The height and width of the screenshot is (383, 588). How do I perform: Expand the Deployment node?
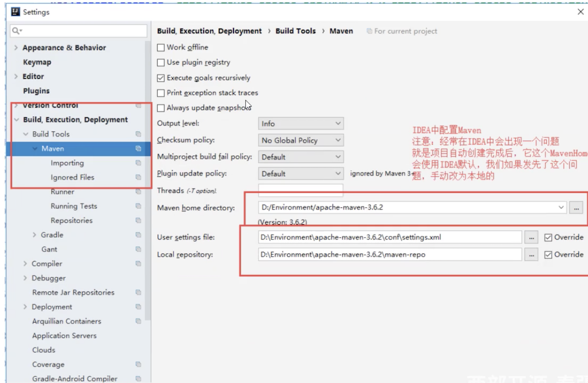click(x=25, y=307)
